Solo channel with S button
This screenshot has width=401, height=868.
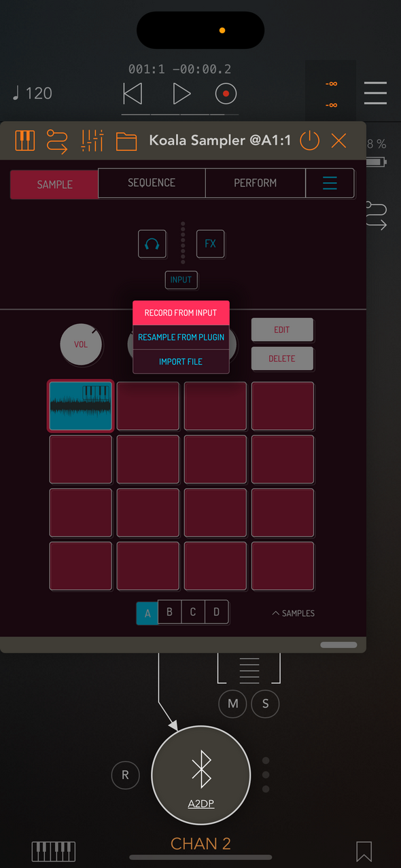265,704
